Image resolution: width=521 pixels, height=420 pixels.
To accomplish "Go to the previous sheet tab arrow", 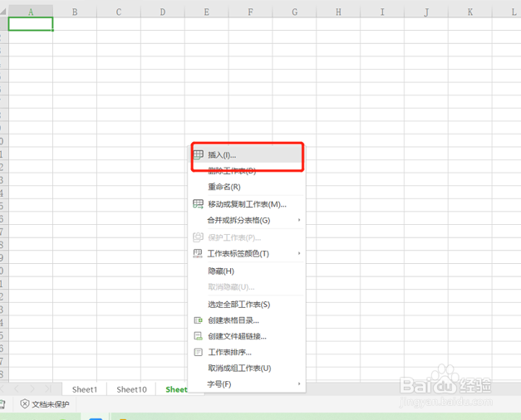I will pyautogui.click(x=17, y=388).
